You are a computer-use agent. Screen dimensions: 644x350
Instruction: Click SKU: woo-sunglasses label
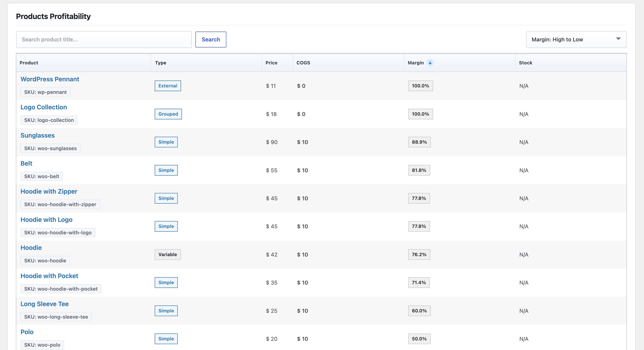tap(51, 148)
